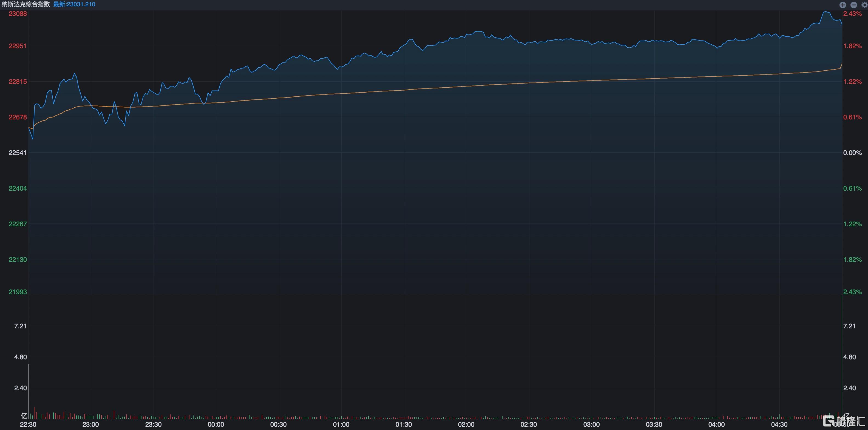Screen dimensions: 868x430
Task: Select the title 纳斯达克综合指数
Action: tap(26, 4)
